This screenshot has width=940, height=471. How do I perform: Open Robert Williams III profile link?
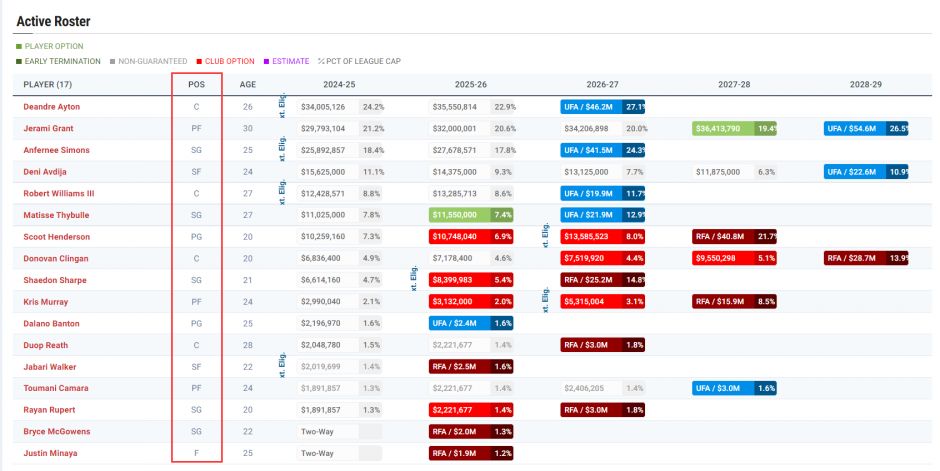pyautogui.click(x=59, y=194)
